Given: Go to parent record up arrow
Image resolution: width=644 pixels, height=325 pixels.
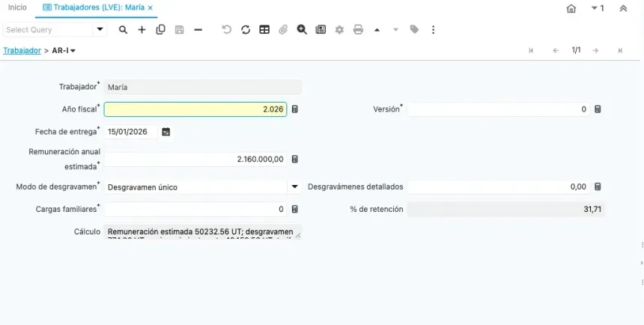Looking at the screenshot, I should 377,30.
